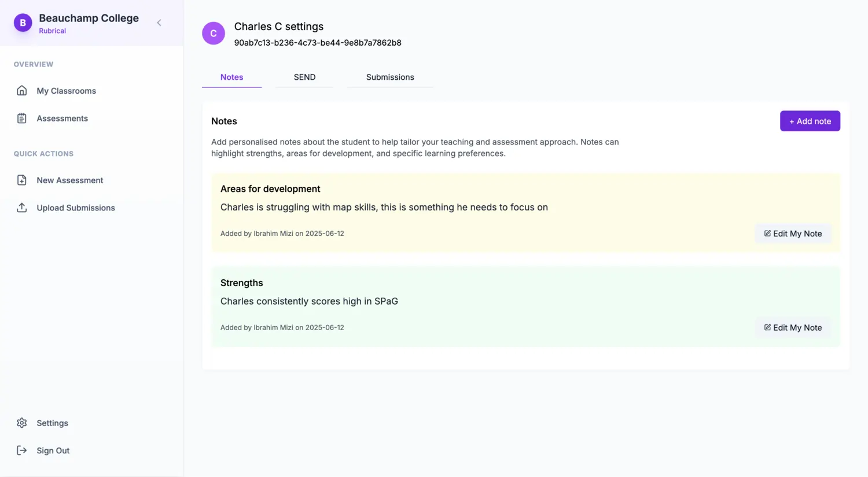This screenshot has width=868, height=477.
Task: Switch to the SEND tab
Action: (304, 77)
